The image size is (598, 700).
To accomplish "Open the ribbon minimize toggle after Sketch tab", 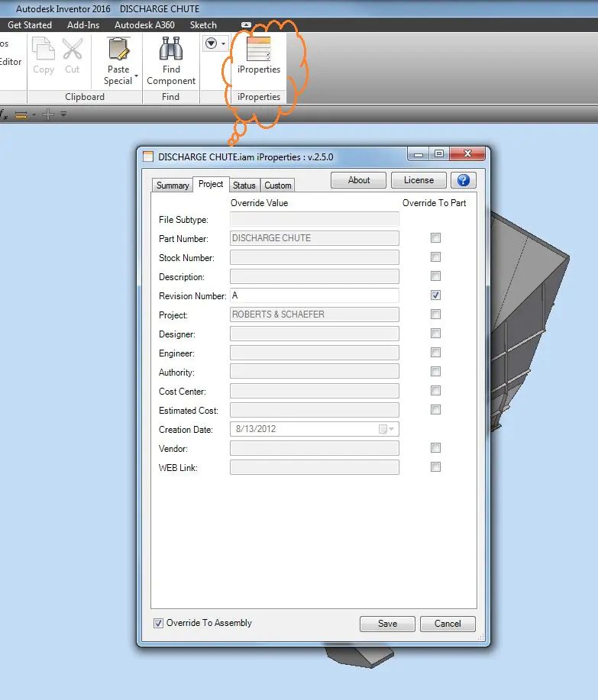I will pyautogui.click(x=246, y=25).
